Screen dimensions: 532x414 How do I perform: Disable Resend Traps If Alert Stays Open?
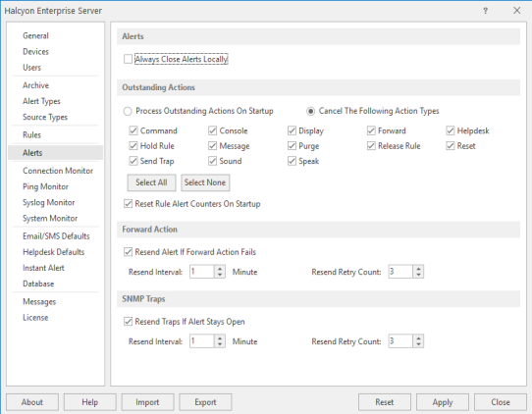(x=128, y=322)
